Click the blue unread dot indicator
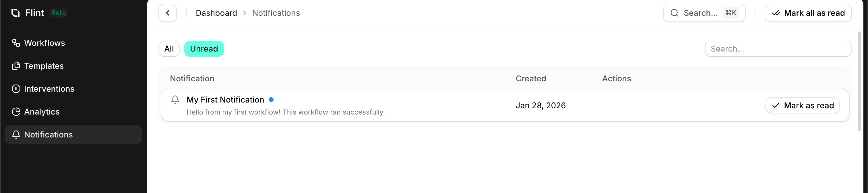This screenshot has height=193, width=868. point(271,100)
